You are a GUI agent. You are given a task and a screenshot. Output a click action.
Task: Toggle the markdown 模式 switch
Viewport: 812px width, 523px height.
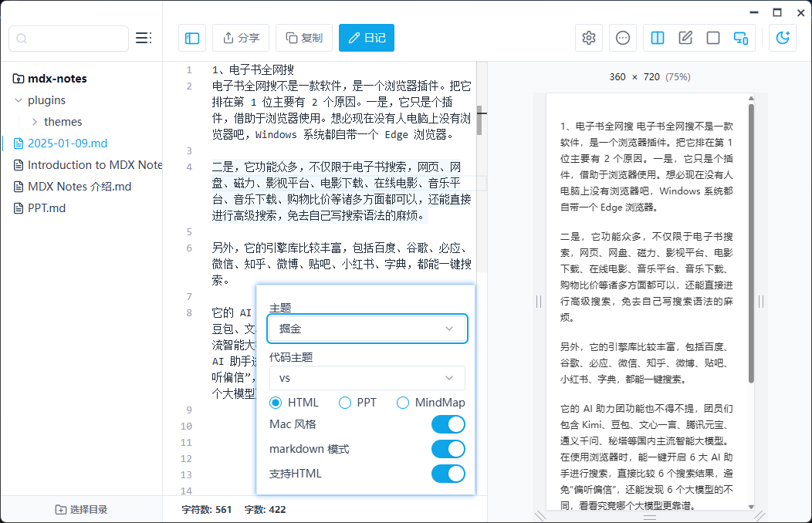[448, 449]
